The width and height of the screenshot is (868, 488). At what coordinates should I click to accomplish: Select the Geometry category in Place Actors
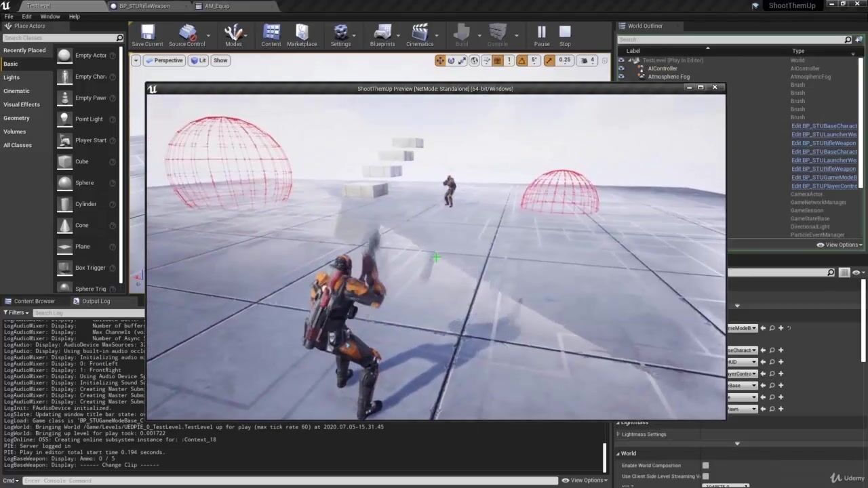(x=16, y=118)
